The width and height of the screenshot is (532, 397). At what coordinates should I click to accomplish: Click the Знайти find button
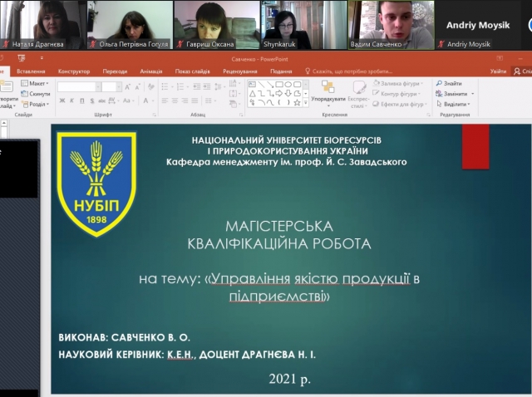(x=449, y=83)
